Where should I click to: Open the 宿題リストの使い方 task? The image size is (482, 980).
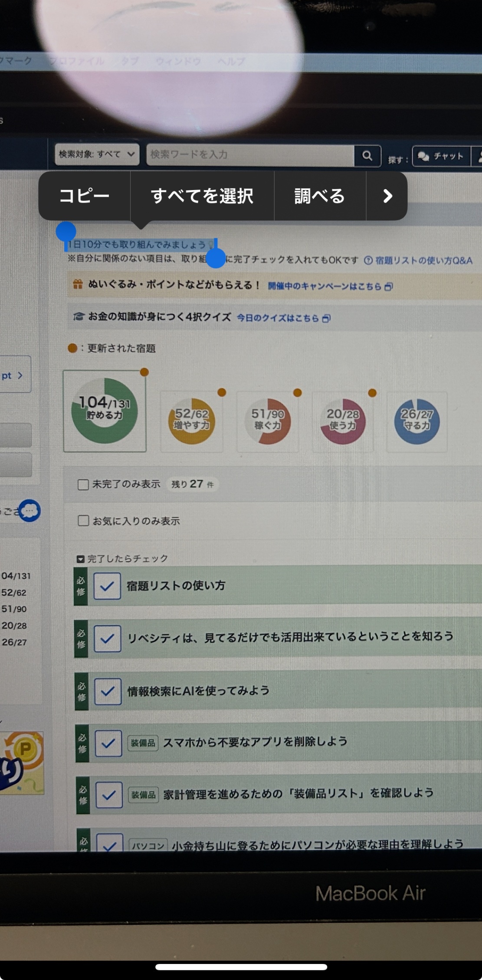pos(176,585)
